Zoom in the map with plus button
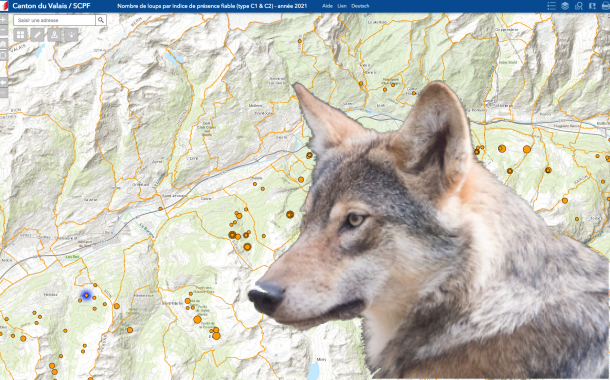The width and height of the screenshot is (610, 380). click(x=3, y=19)
